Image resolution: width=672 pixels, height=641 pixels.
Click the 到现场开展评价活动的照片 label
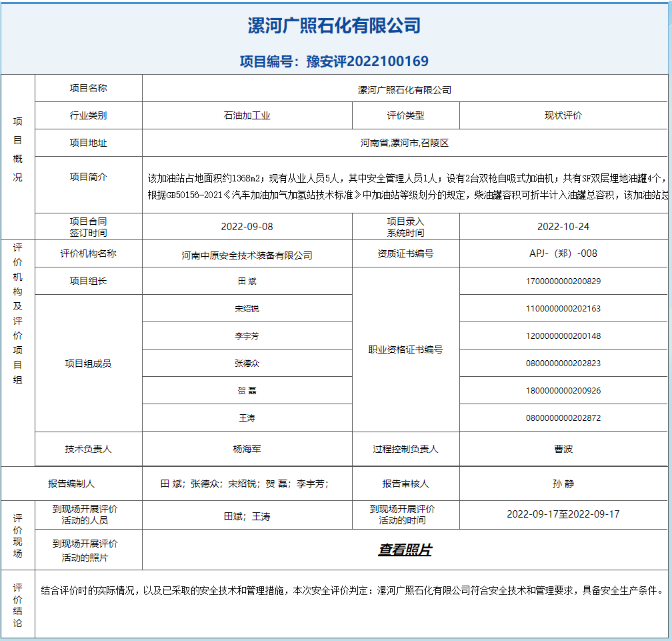[x=85, y=550]
